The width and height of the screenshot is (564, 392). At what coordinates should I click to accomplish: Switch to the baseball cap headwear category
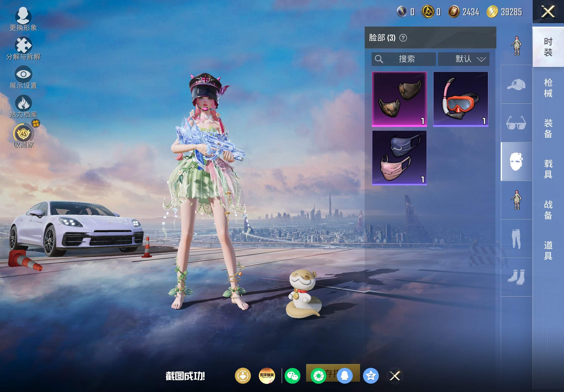(x=516, y=84)
